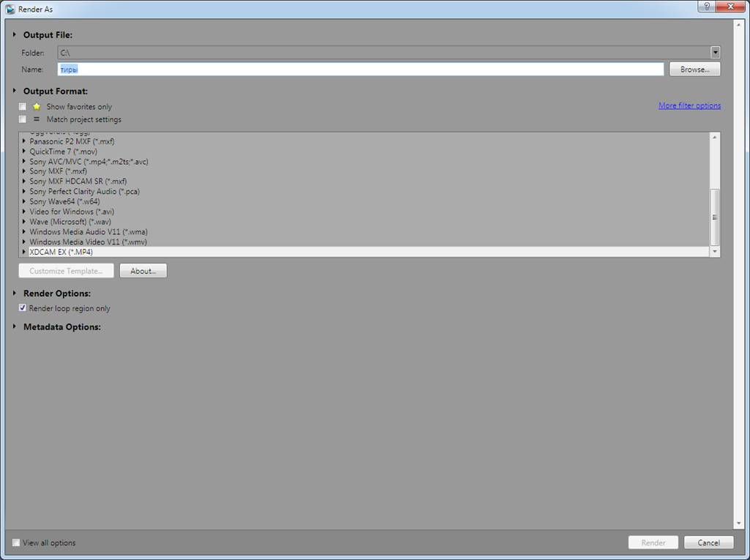Click the equals sign match icon

[x=37, y=119]
